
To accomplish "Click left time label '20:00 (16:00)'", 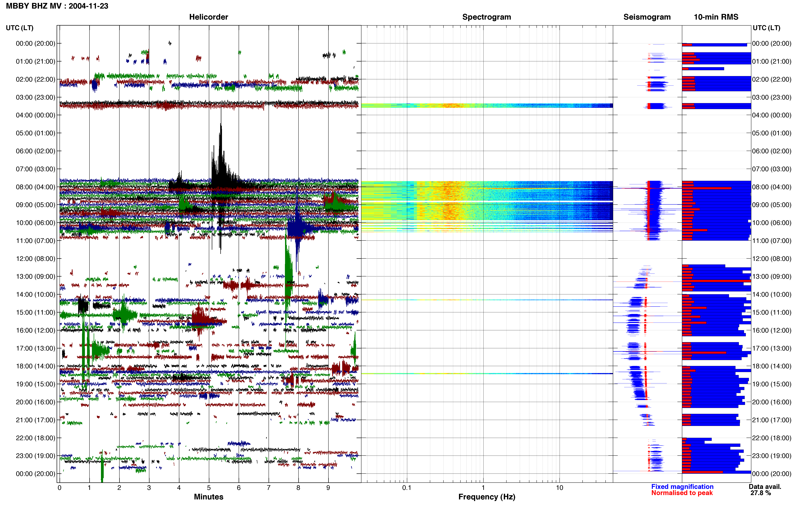I will coord(36,402).
